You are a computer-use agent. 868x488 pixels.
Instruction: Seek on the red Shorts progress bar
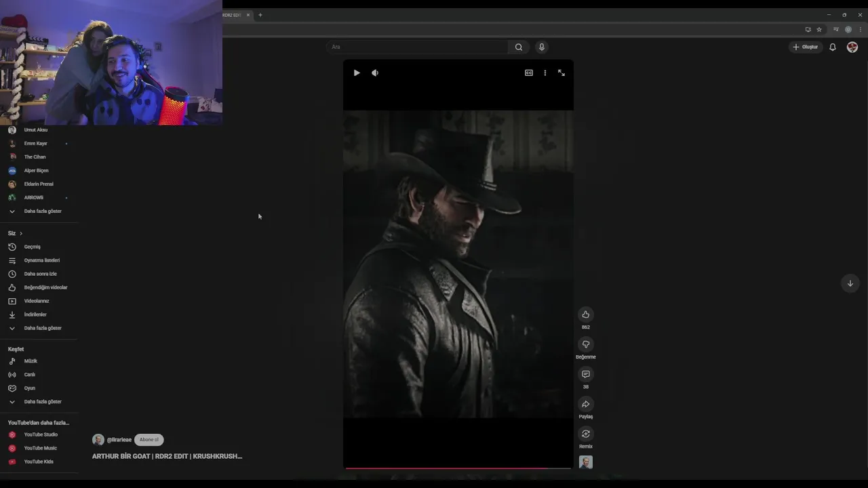click(x=458, y=468)
